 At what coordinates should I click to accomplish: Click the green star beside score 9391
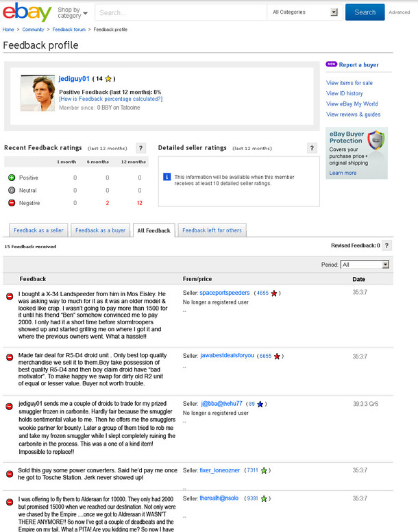coord(264,499)
